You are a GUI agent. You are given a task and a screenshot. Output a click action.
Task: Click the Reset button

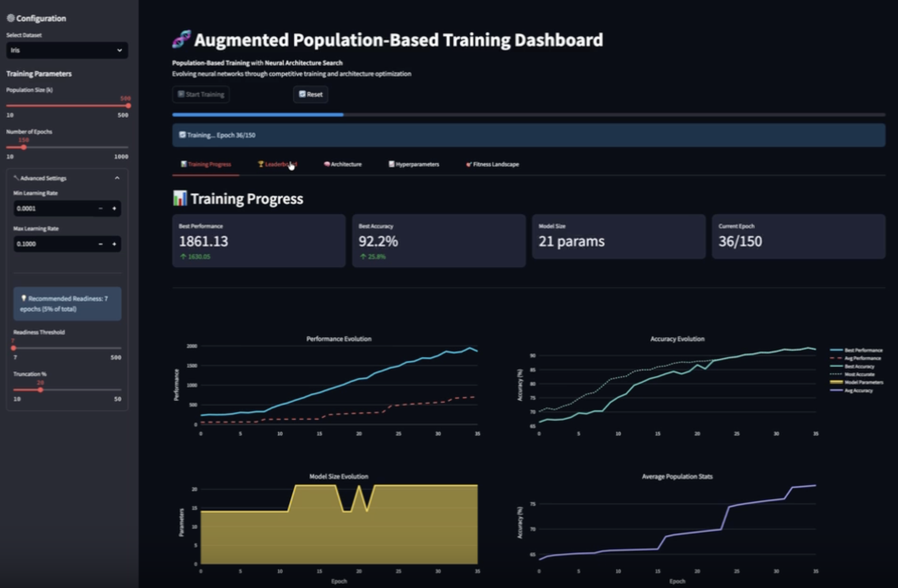click(x=310, y=94)
